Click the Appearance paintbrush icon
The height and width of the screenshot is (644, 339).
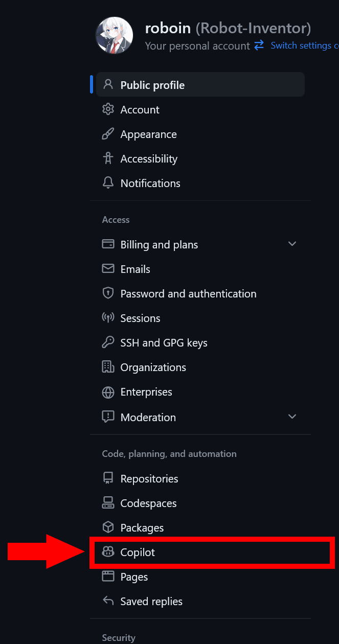(x=108, y=134)
